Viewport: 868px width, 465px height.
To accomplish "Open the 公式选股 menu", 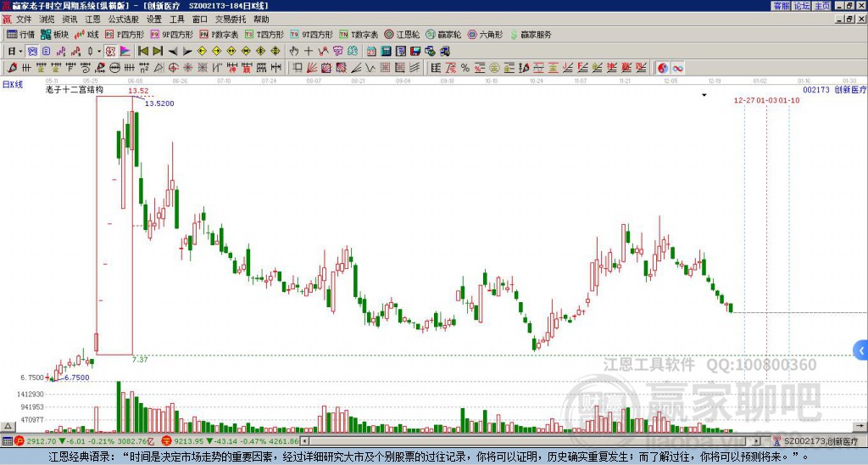I will point(124,20).
